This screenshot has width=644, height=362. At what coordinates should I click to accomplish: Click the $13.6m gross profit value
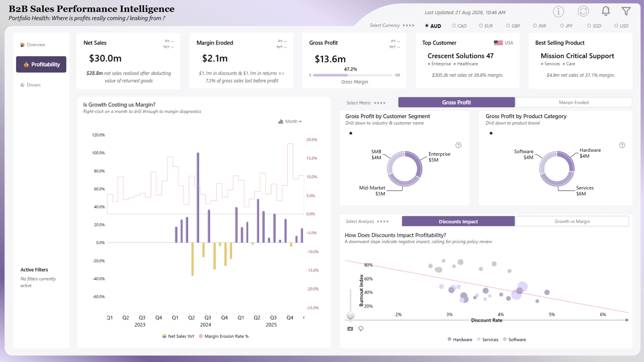(330, 59)
